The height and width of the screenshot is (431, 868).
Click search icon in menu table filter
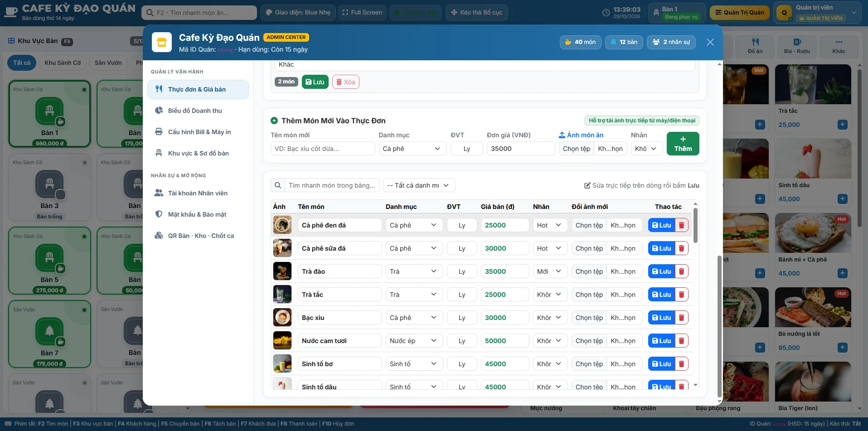click(x=278, y=185)
